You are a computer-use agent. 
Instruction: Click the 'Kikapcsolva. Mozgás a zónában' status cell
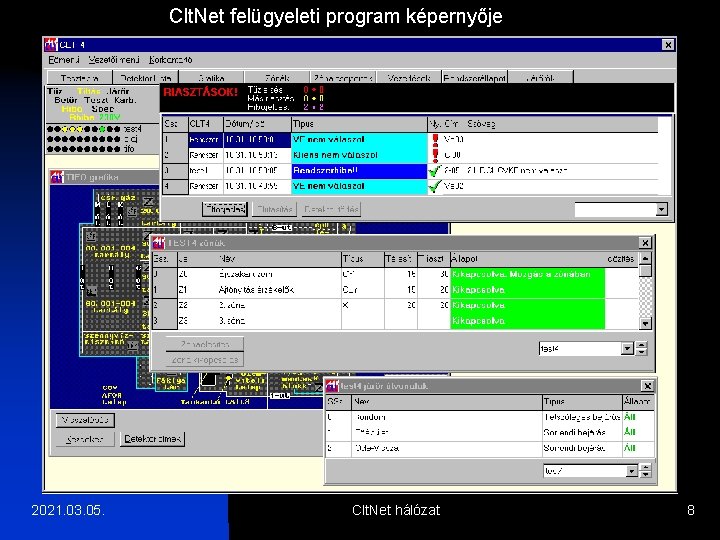coord(527,275)
